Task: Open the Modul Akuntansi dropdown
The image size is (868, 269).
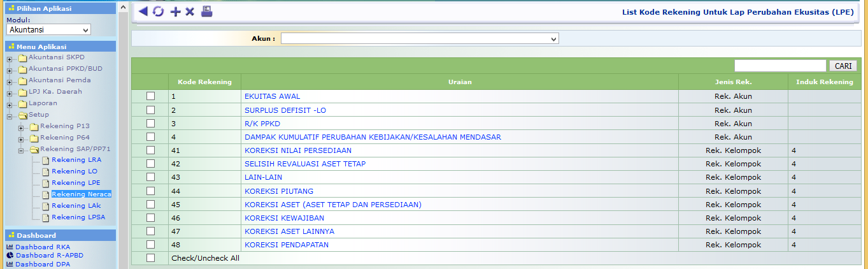Action: (48, 30)
